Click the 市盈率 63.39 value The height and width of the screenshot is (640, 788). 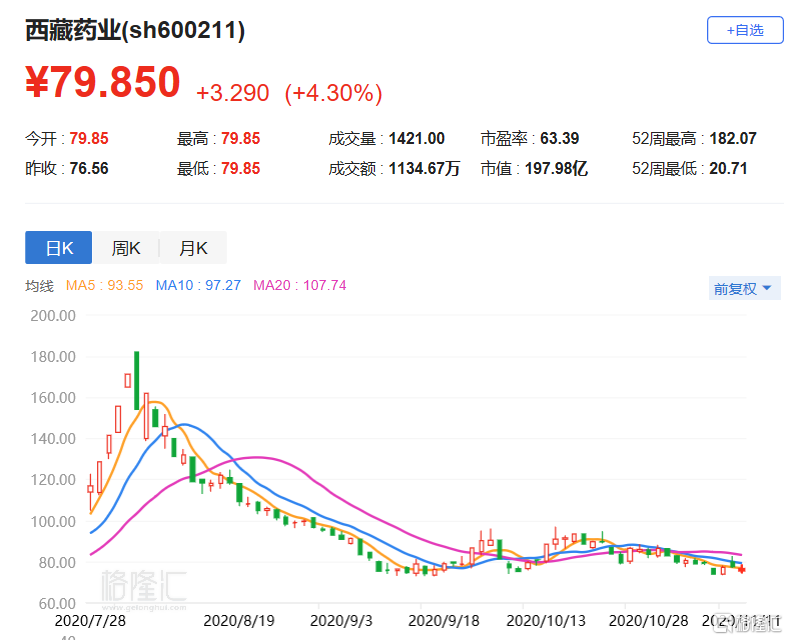point(559,138)
